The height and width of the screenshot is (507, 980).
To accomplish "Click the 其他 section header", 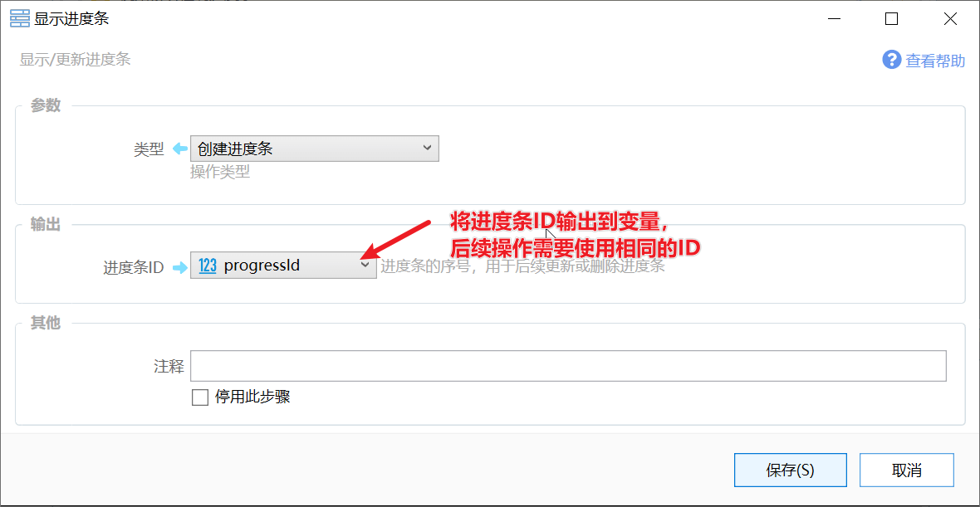I will pyautogui.click(x=46, y=323).
